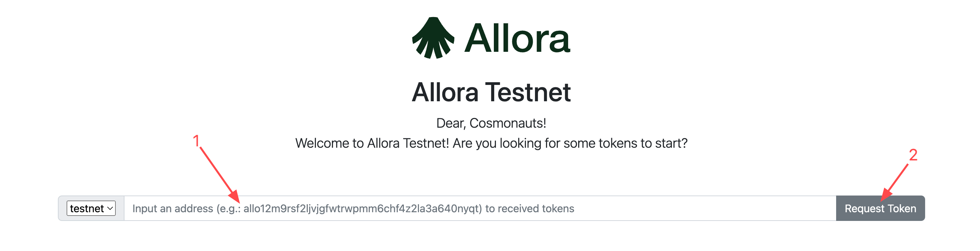The width and height of the screenshot is (980, 251).
Task: Focus the wallet address input field
Action: point(685,209)
